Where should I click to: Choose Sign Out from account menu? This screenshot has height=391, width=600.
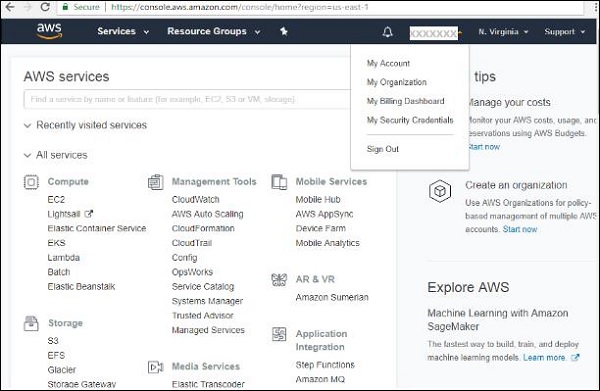coord(383,149)
